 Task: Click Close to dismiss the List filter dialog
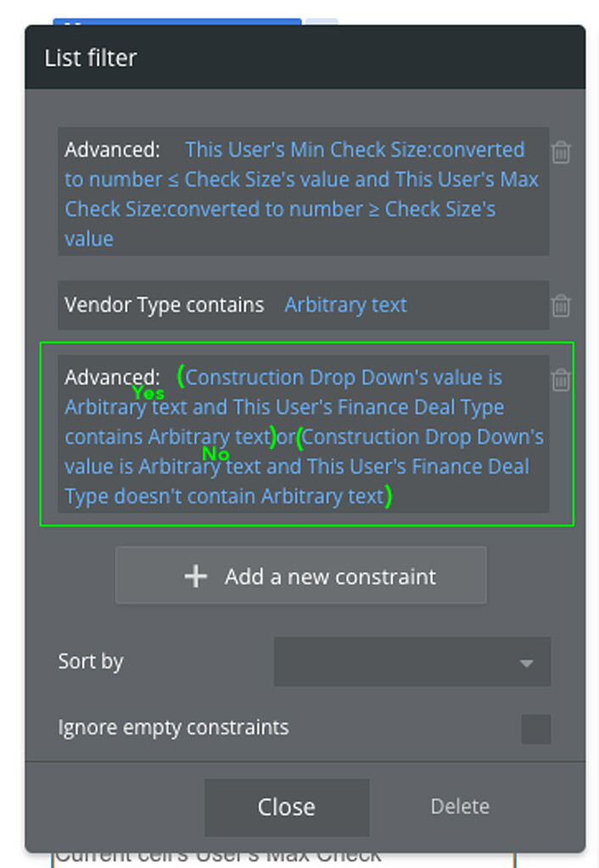[x=286, y=807]
